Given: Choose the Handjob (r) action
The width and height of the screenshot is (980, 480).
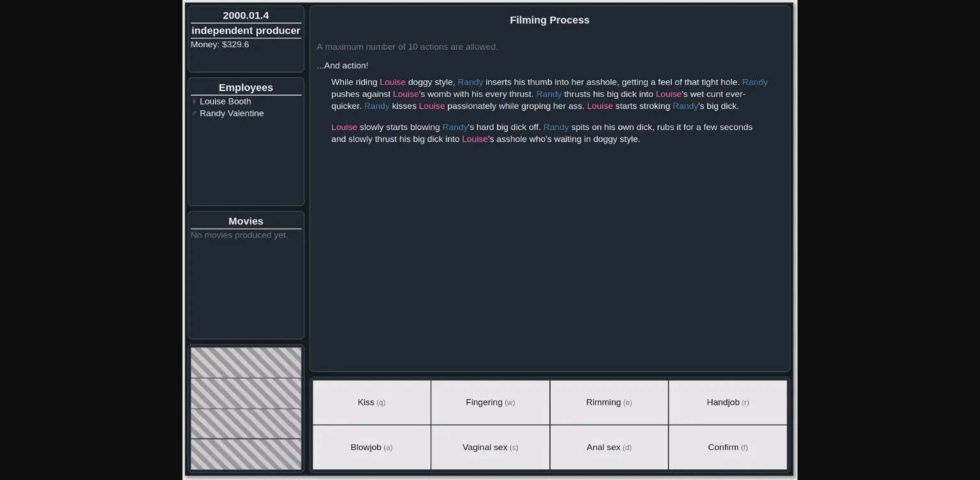Looking at the screenshot, I should tap(727, 402).
